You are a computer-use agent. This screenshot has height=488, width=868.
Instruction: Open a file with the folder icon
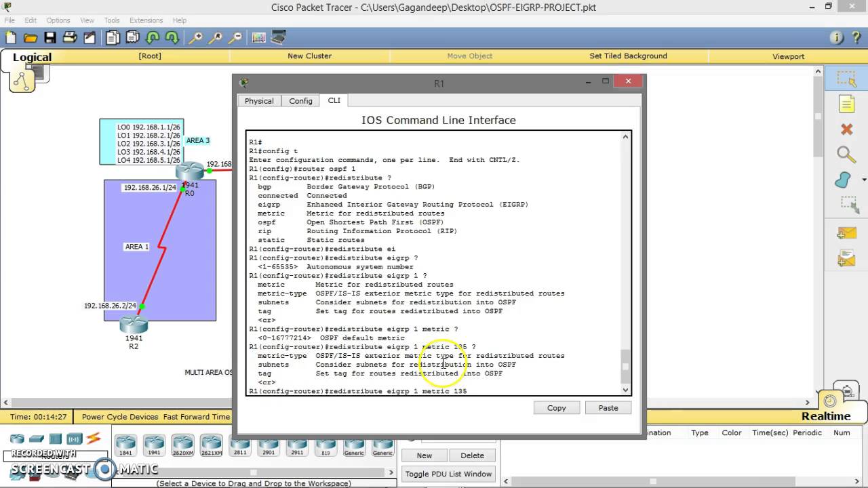[x=31, y=38]
